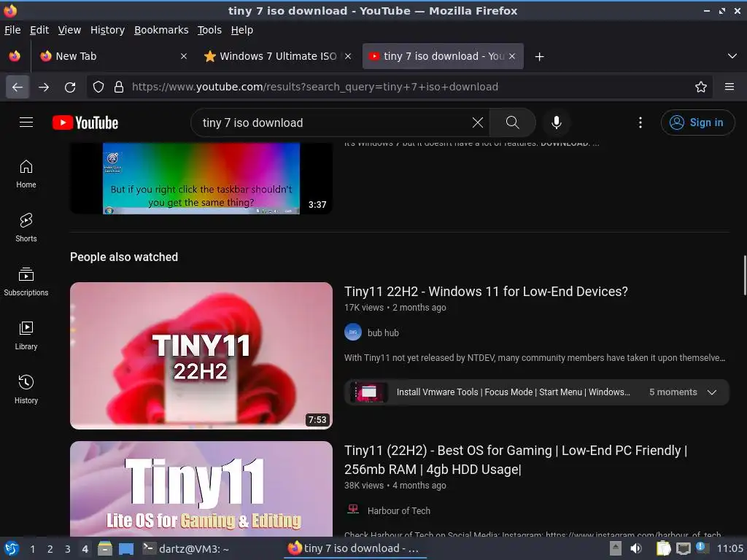The height and width of the screenshot is (560, 747).
Task: Switch to workspace 4 in taskbar
Action: 85,549
